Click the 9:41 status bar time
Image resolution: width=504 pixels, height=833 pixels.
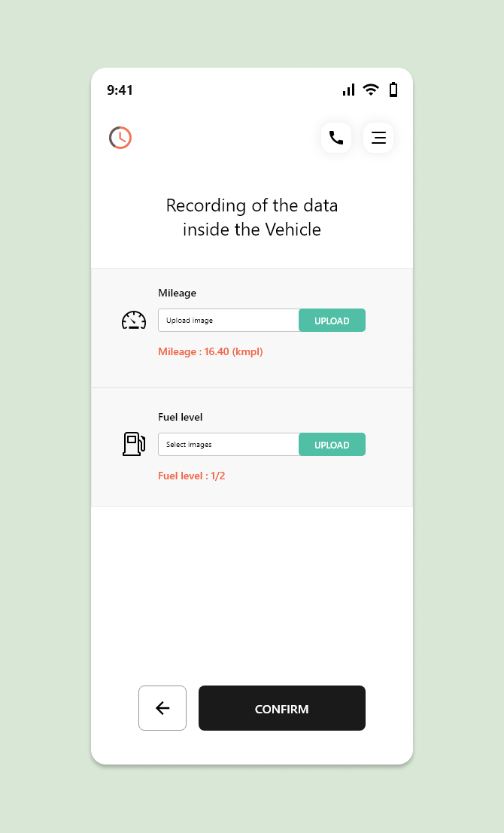coord(120,90)
